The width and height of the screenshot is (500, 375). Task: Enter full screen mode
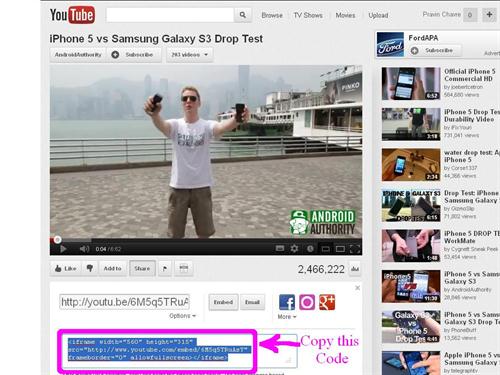355,249
